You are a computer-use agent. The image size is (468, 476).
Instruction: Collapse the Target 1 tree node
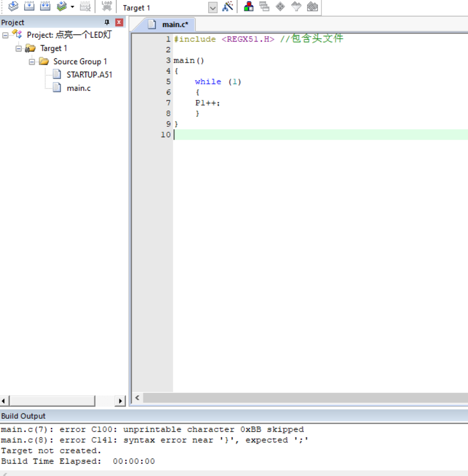[19, 49]
